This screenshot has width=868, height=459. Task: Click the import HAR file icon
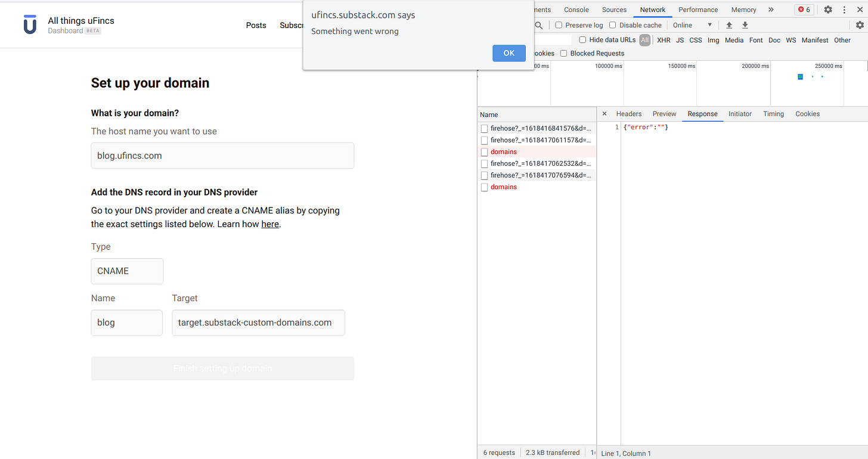[728, 25]
